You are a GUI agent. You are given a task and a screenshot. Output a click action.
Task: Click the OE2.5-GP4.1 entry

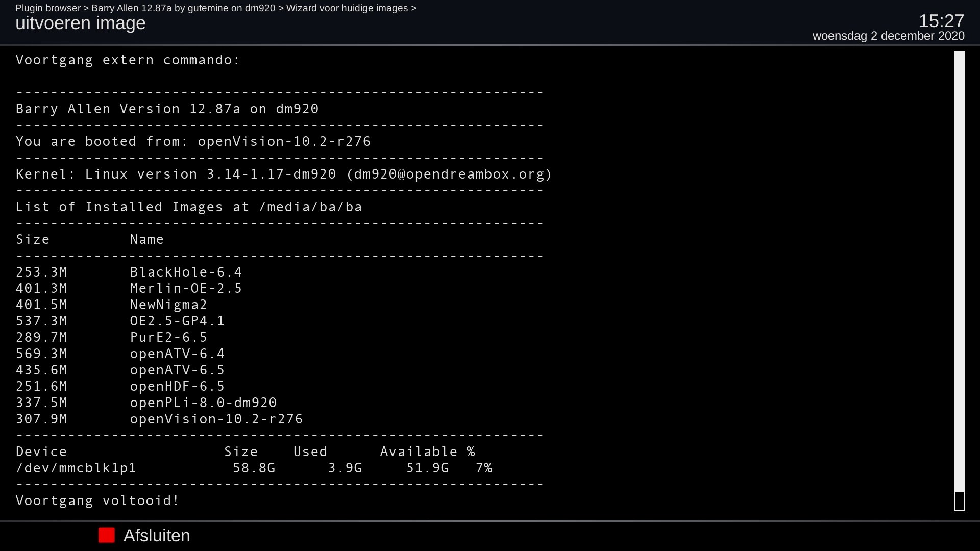(177, 321)
